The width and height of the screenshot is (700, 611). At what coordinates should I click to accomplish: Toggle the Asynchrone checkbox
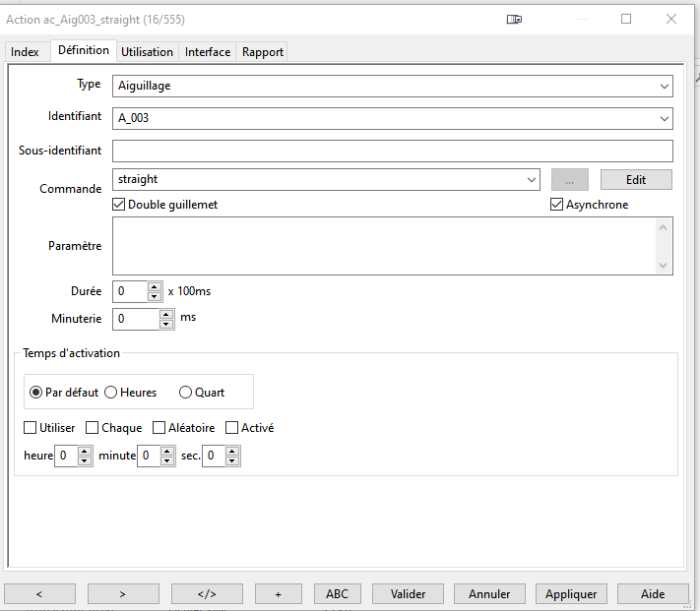pos(557,205)
